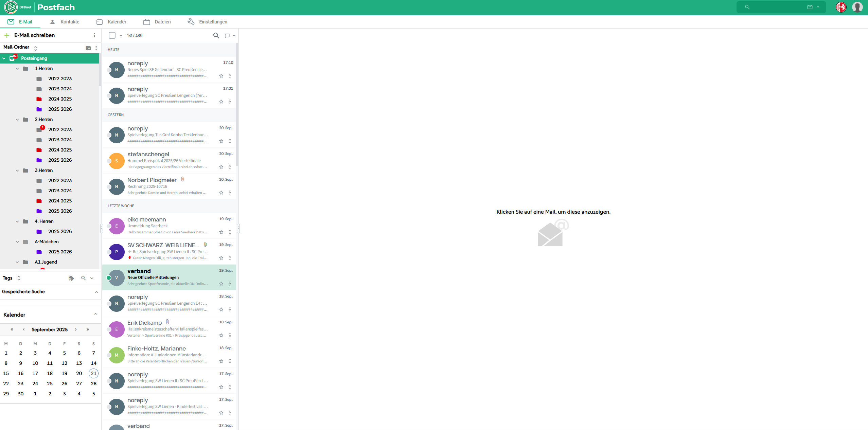Image resolution: width=868 pixels, height=430 pixels.
Task: Open red 2024 2025 folder under 2.Herren
Action: (x=60, y=150)
